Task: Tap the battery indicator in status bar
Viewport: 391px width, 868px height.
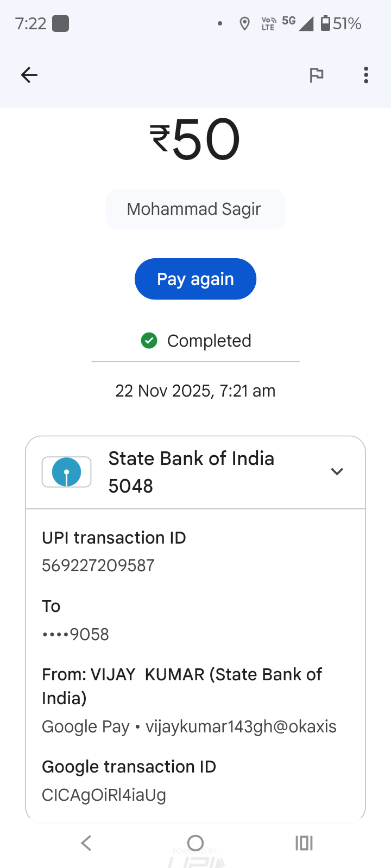Action: tap(325, 23)
